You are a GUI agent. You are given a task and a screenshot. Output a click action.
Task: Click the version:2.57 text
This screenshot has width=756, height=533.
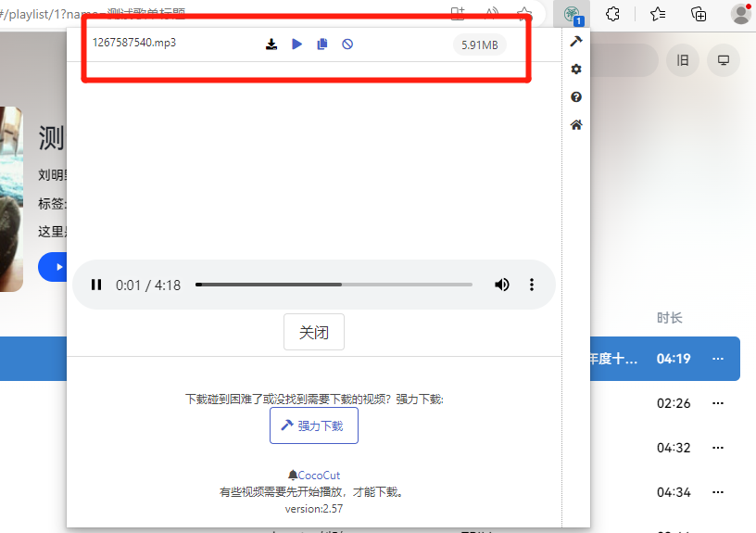(x=314, y=509)
